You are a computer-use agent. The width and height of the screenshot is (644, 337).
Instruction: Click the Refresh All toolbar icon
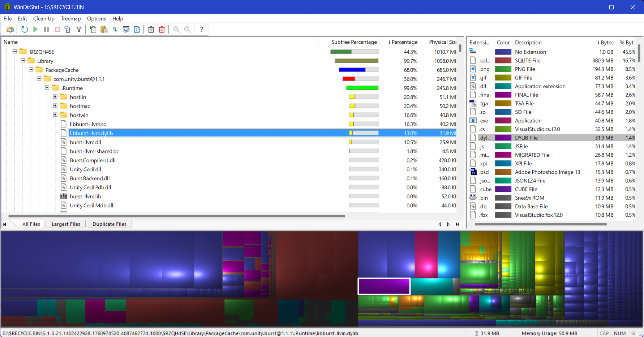coord(25,30)
